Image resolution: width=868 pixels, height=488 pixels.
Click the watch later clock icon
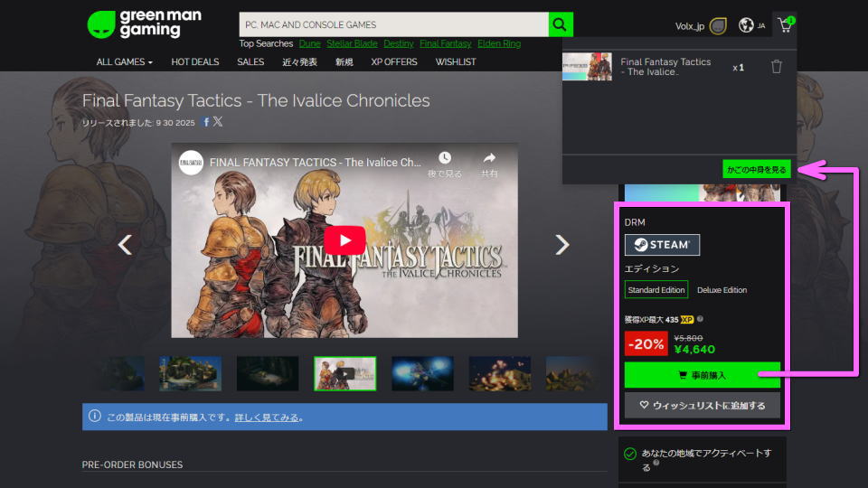[x=445, y=158]
